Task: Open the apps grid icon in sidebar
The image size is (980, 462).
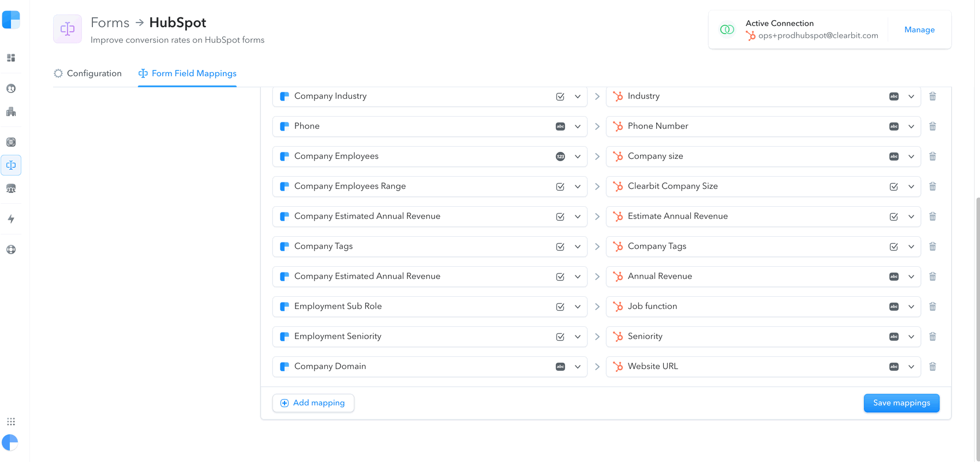Action: coord(11,422)
